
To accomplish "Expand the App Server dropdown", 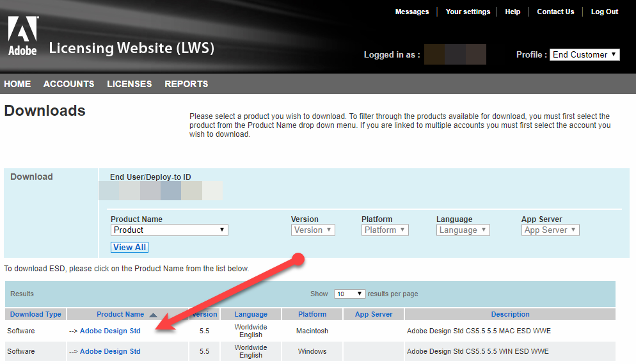I will (x=550, y=230).
